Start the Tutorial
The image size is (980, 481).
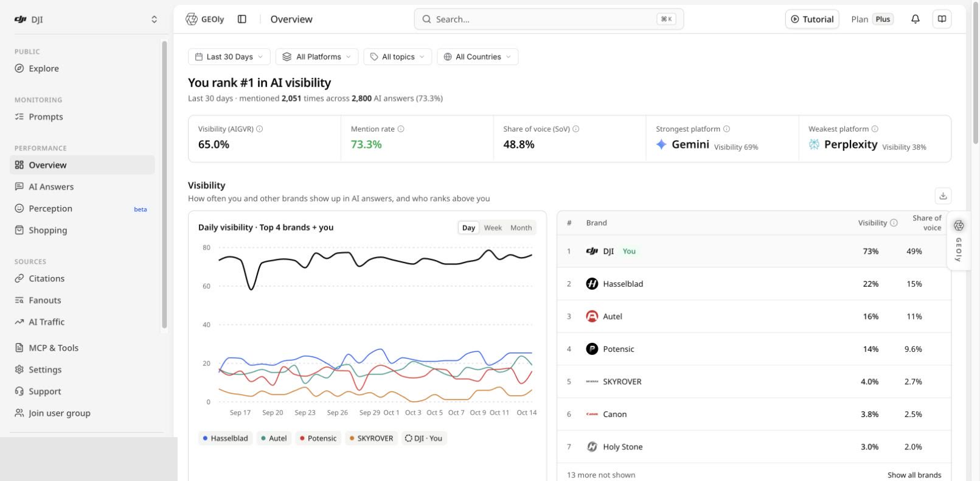point(812,19)
